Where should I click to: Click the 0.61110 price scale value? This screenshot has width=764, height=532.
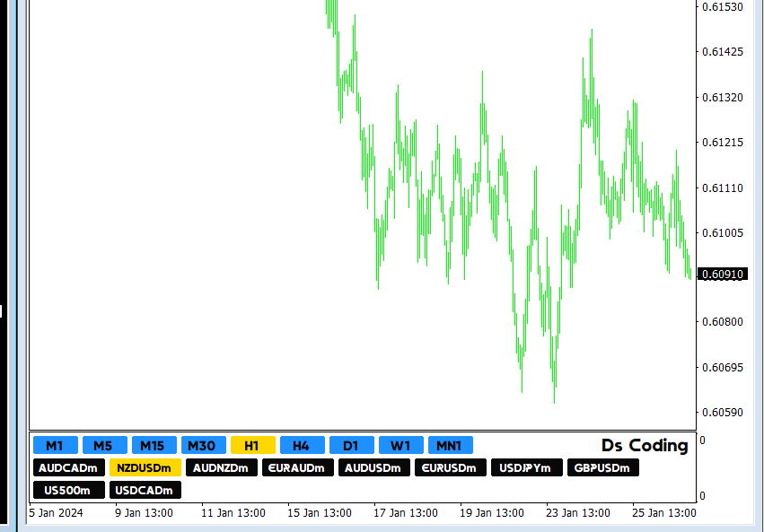723,188
